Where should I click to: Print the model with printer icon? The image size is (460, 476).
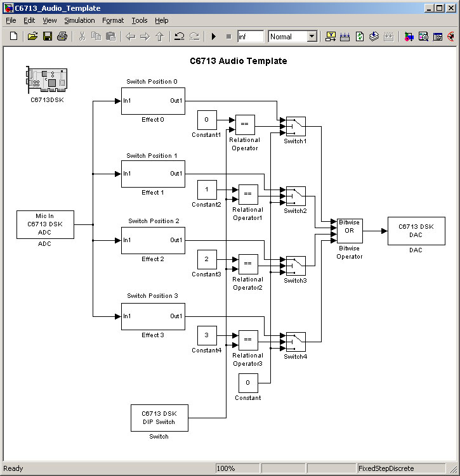(x=62, y=36)
